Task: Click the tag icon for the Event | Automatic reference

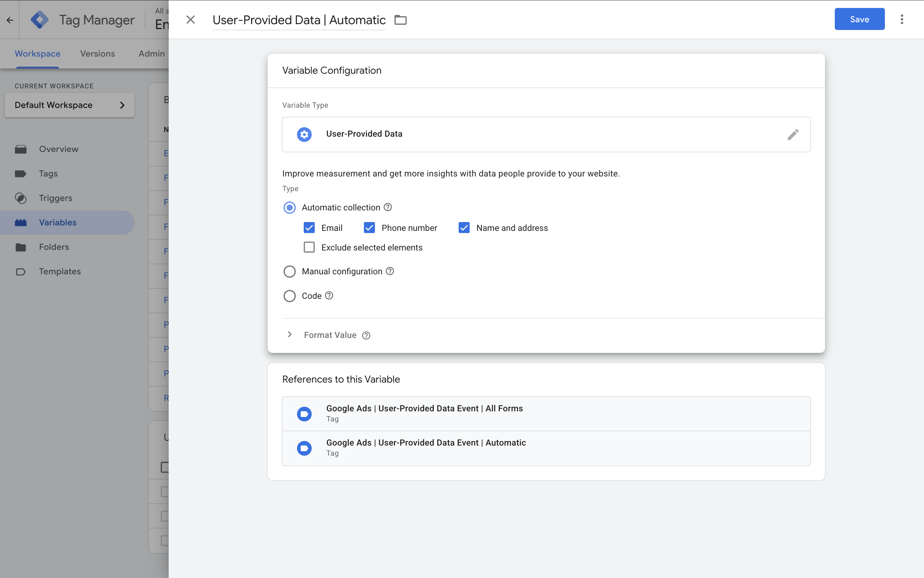Action: [304, 448]
